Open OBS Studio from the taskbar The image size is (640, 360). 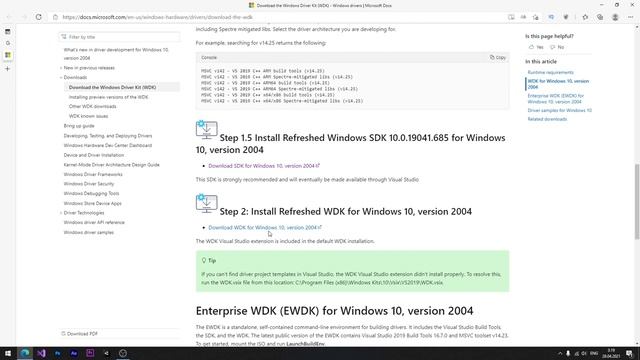(123, 353)
